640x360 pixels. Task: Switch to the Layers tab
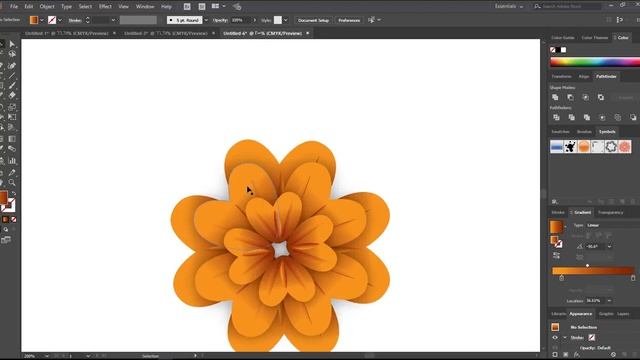point(623,314)
